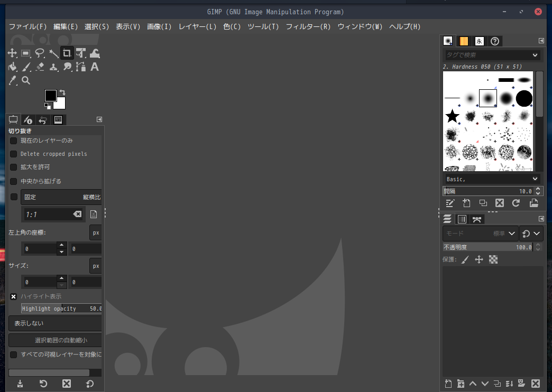Adjust the 間隔 spacing slider
The width and height of the screenshot is (552, 392).
489,191
